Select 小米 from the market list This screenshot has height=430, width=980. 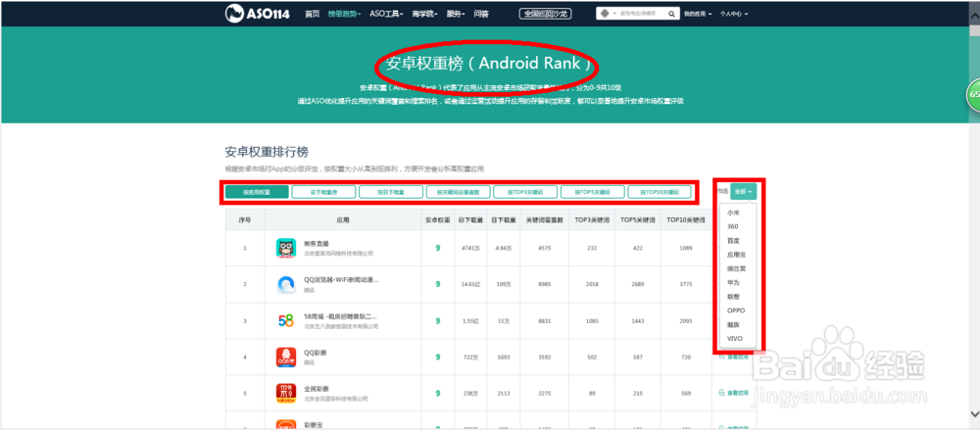coord(733,213)
